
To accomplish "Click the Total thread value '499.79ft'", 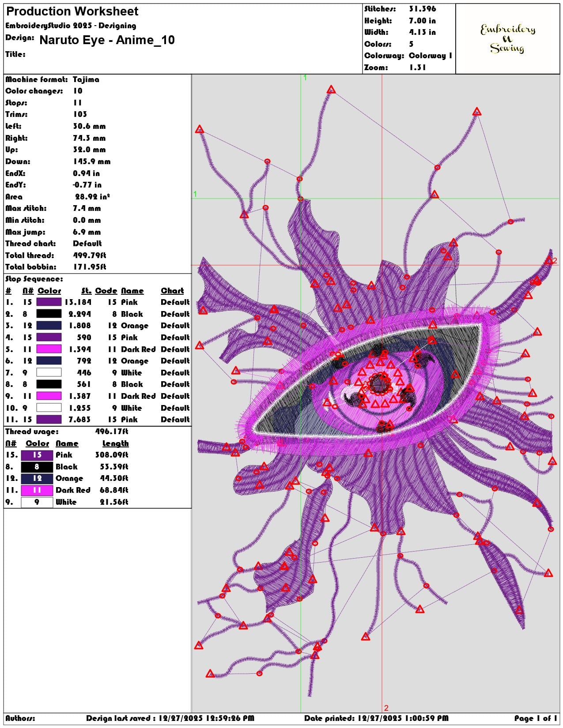I will (x=90, y=255).
